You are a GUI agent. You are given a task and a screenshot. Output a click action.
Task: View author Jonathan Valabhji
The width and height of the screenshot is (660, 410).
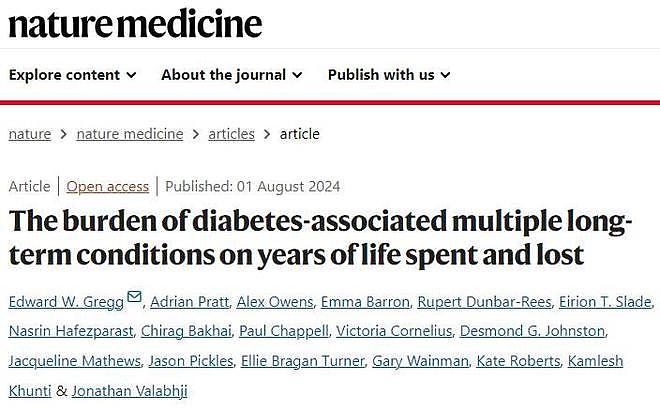(129, 391)
